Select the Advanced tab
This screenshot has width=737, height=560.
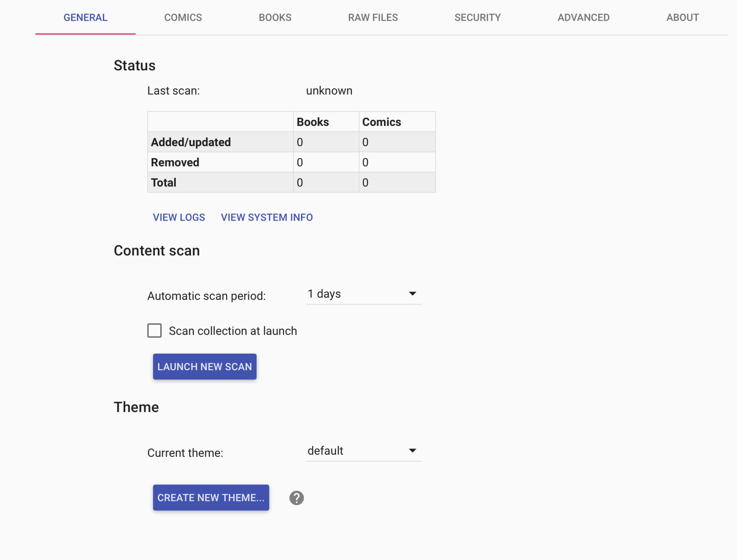point(583,17)
